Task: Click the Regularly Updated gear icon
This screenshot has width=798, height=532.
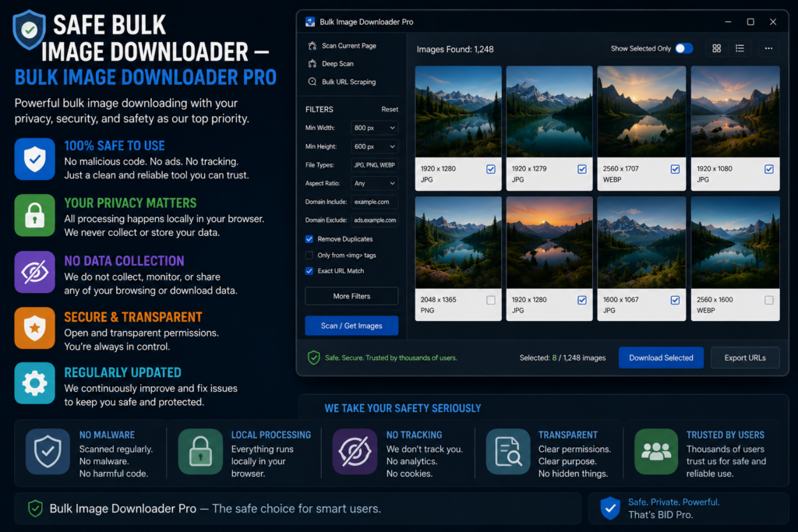Action: 34,383
